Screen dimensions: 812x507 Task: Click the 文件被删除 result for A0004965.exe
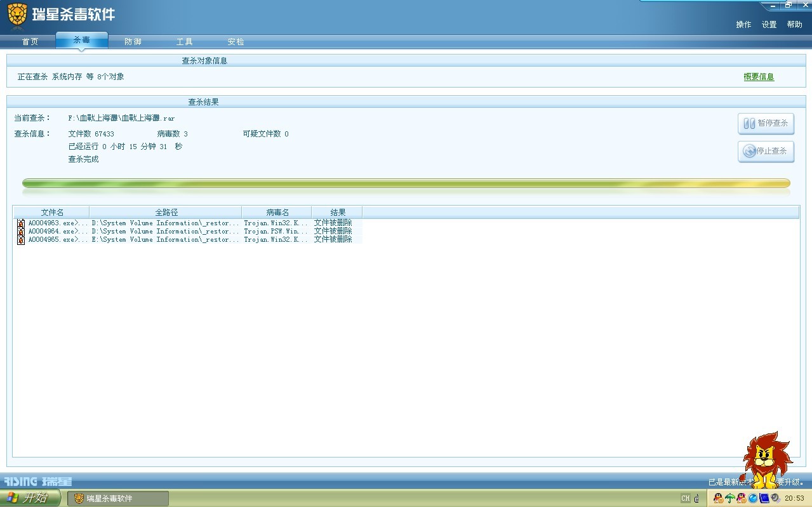point(333,240)
